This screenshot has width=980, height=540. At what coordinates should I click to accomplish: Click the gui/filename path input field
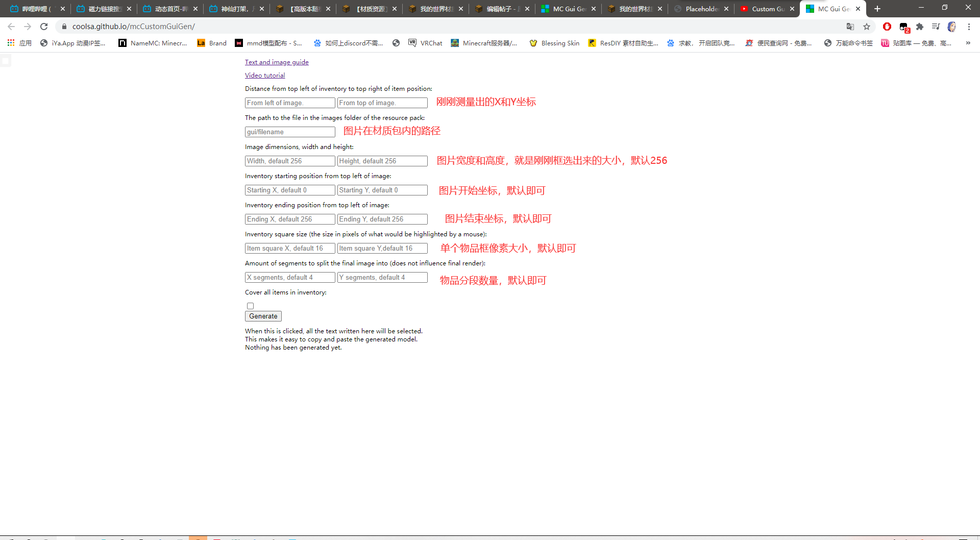[290, 132]
